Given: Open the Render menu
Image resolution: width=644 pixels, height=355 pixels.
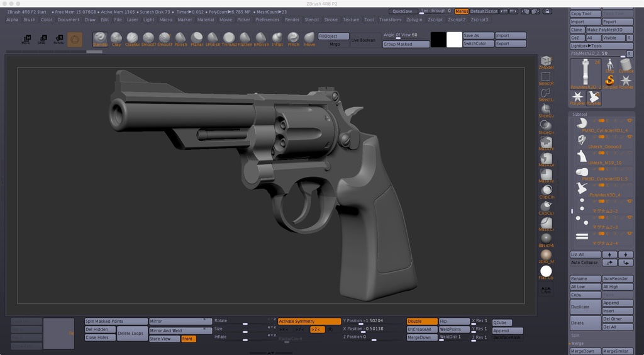Looking at the screenshot, I should point(292,20).
